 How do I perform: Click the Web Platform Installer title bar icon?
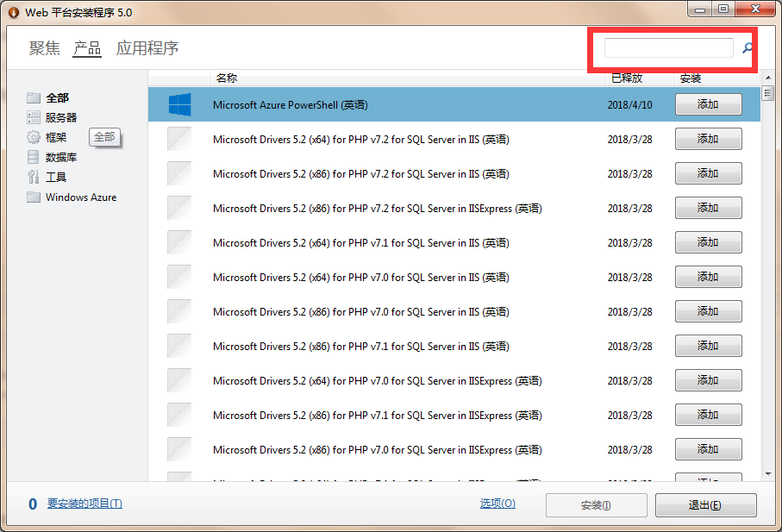(14, 12)
